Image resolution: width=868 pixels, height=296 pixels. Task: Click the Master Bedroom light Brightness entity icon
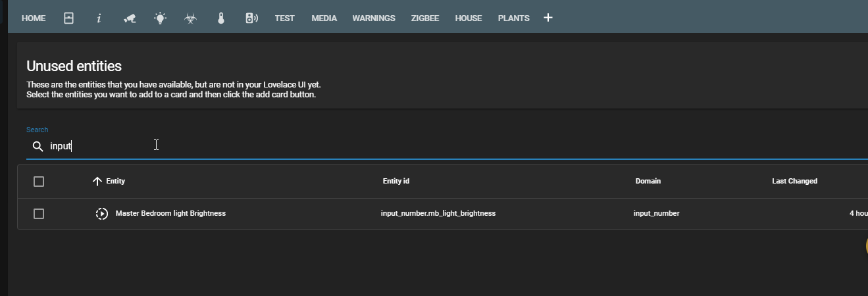coord(101,214)
